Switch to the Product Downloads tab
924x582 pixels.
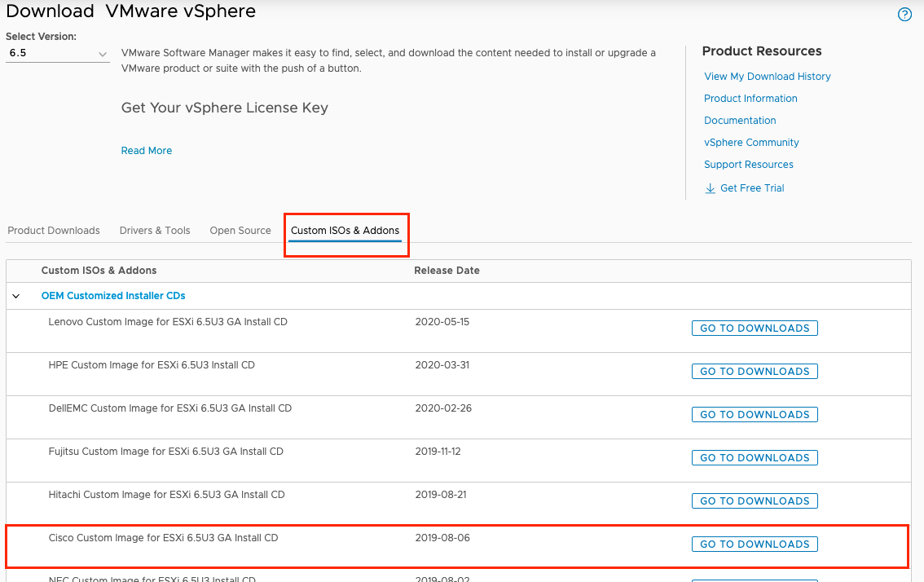coord(54,231)
